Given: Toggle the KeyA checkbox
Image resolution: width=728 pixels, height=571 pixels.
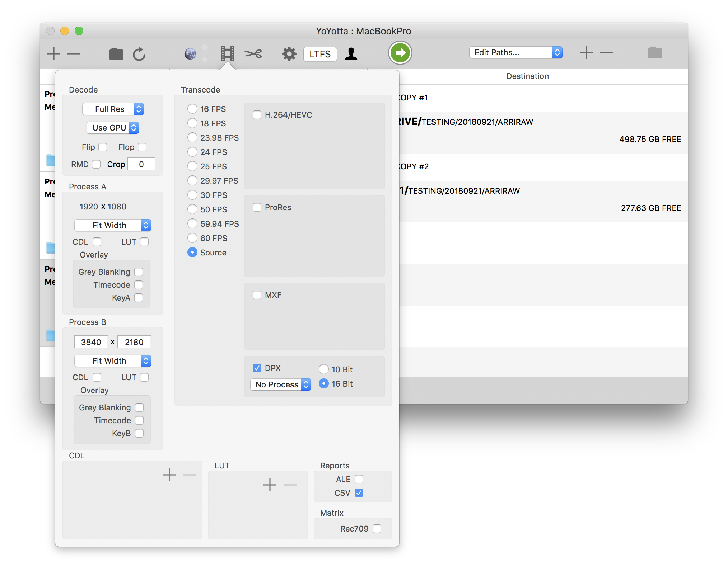Looking at the screenshot, I should tap(139, 298).
